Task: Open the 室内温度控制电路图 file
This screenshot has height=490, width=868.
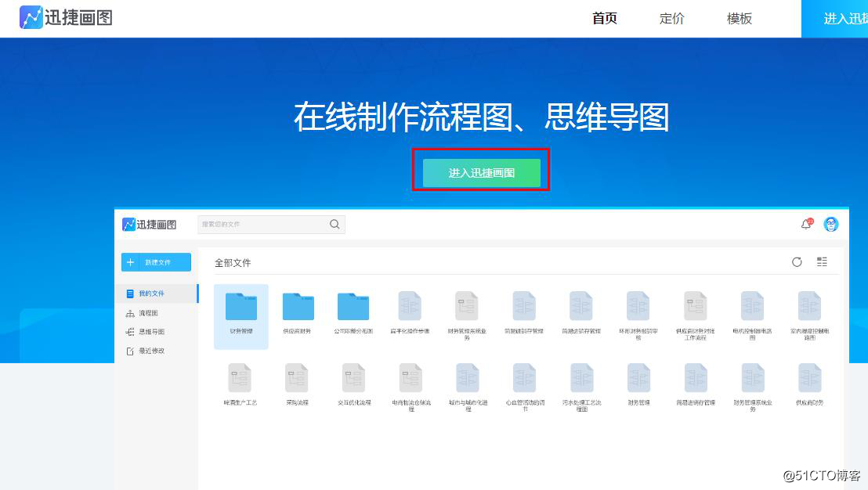Action: [809, 314]
